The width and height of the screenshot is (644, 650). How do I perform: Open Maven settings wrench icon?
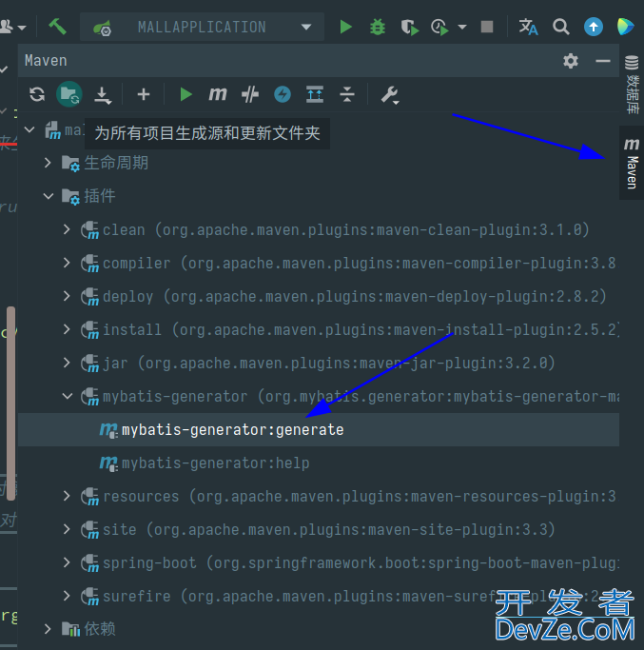coord(390,95)
